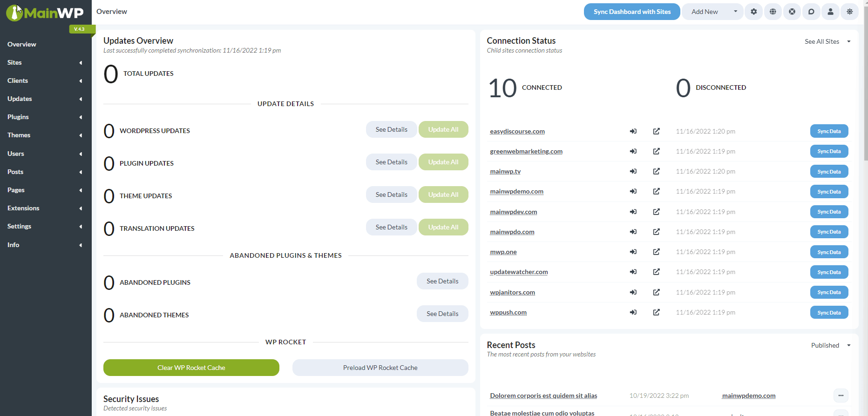Viewport: 868px width, 416px height.
Task: Open the Published filter dropdown
Action: 831,345
